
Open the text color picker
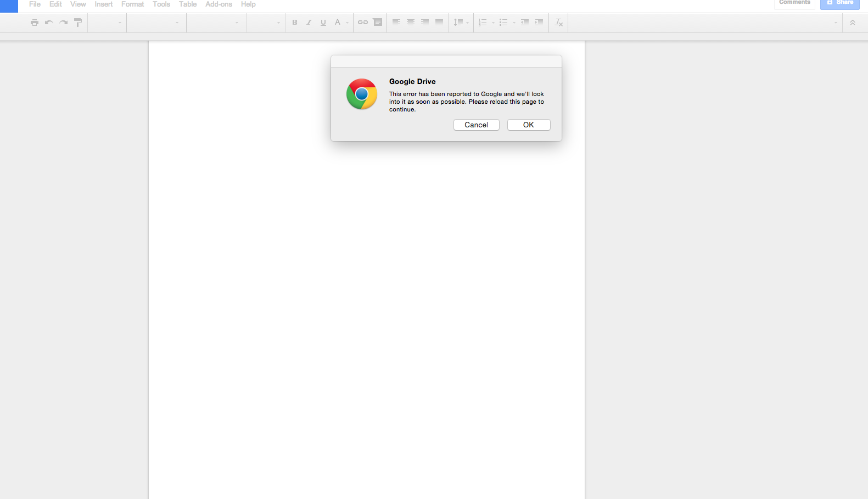point(338,23)
